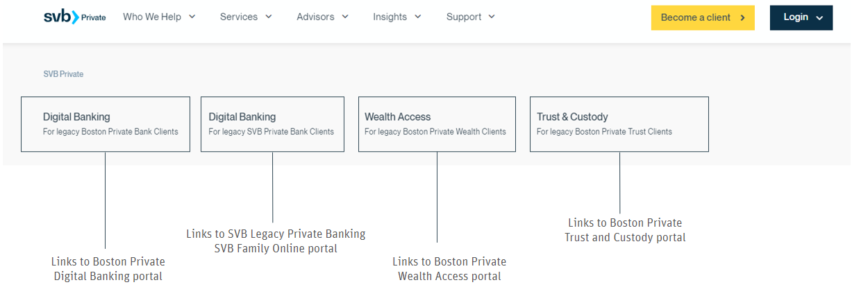868x287 pixels.
Task: Click the SVB Private breadcrumb label
Action: (x=63, y=74)
